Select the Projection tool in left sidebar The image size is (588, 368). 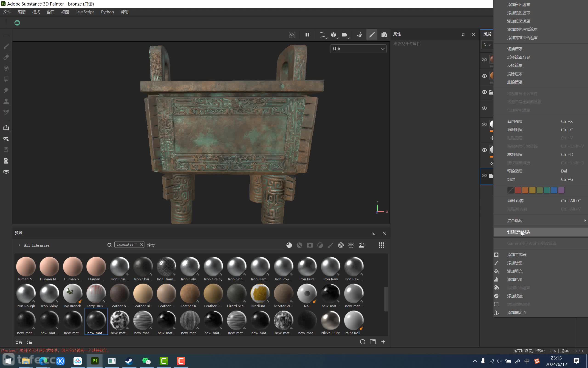pos(6,68)
